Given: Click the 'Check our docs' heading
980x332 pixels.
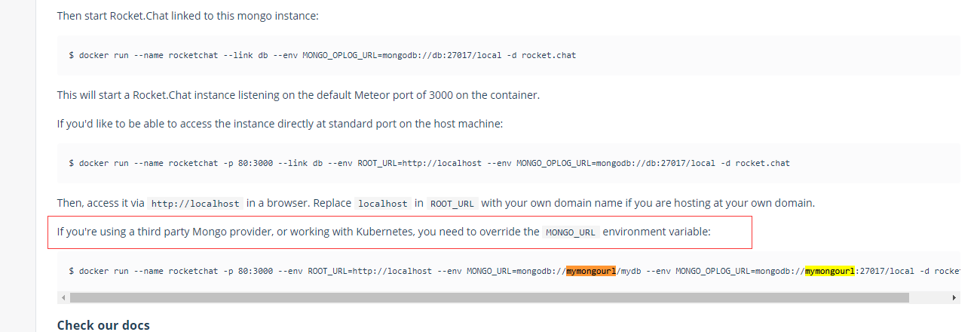Looking at the screenshot, I should [103, 325].
